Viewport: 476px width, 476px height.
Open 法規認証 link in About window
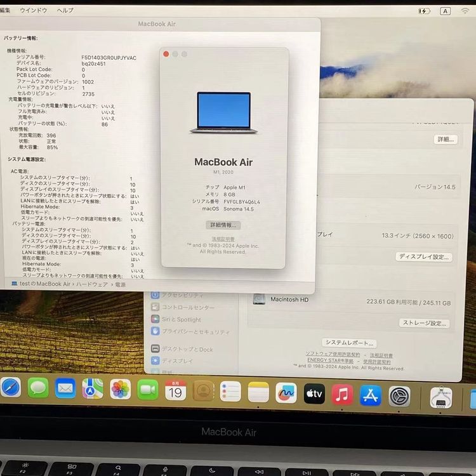[x=223, y=239]
